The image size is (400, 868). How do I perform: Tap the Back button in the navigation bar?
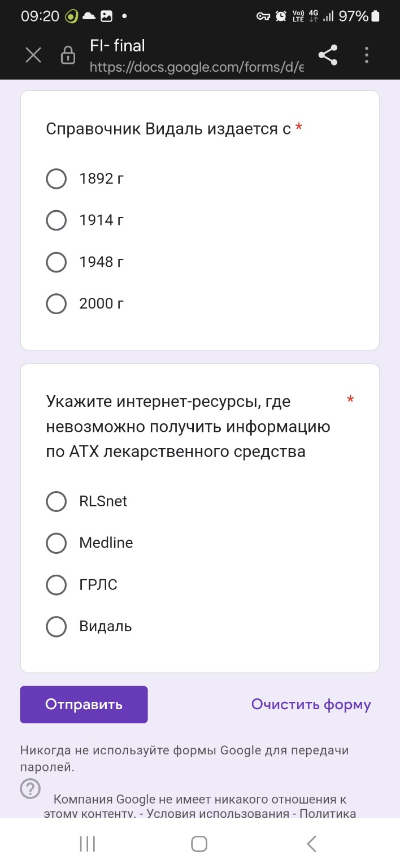311,843
